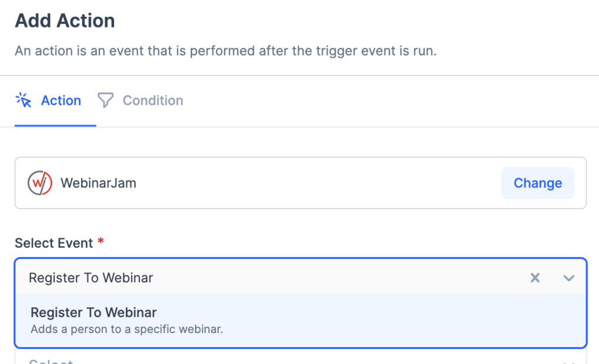599x364 pixels.
Task: Click the blue underline beneath the Action tab
Action: pos(55,126)
